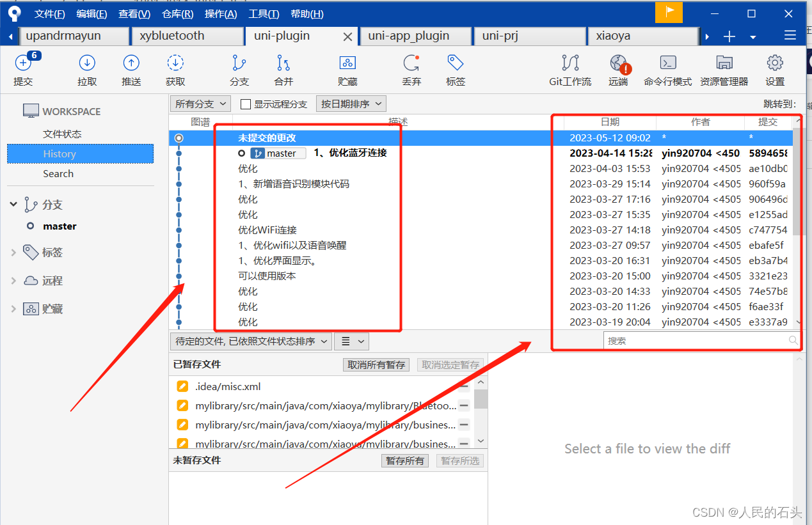Open the 帮助(H) menu
This screenshot has width=812, height=525.
coord(307,14)
